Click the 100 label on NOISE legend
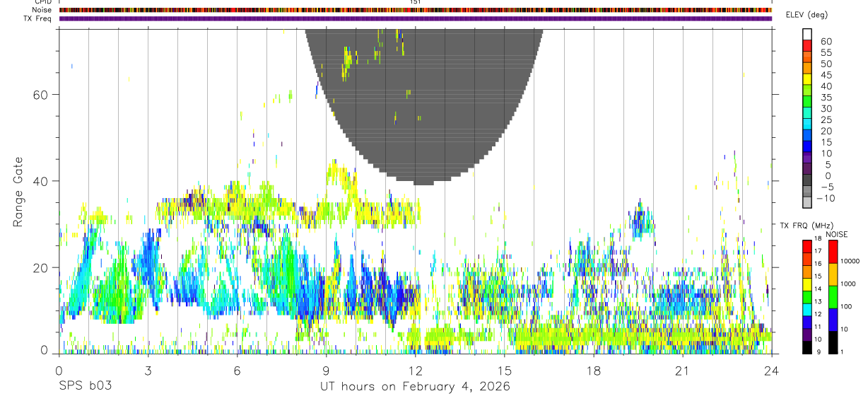This screenshot has width=868, height=401. click(x=848, y=306)
